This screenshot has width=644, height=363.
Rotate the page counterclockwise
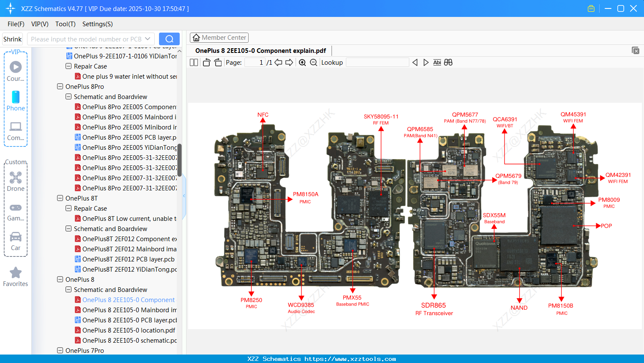pos(206,62)
